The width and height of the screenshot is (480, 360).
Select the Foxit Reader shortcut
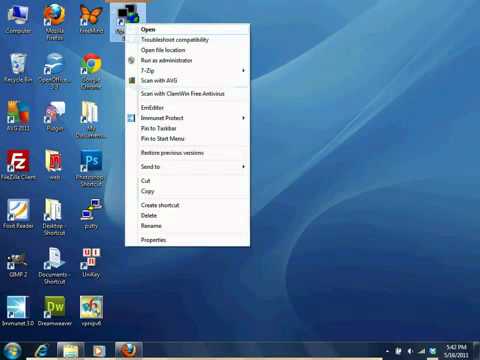click(x=18, y=214)
